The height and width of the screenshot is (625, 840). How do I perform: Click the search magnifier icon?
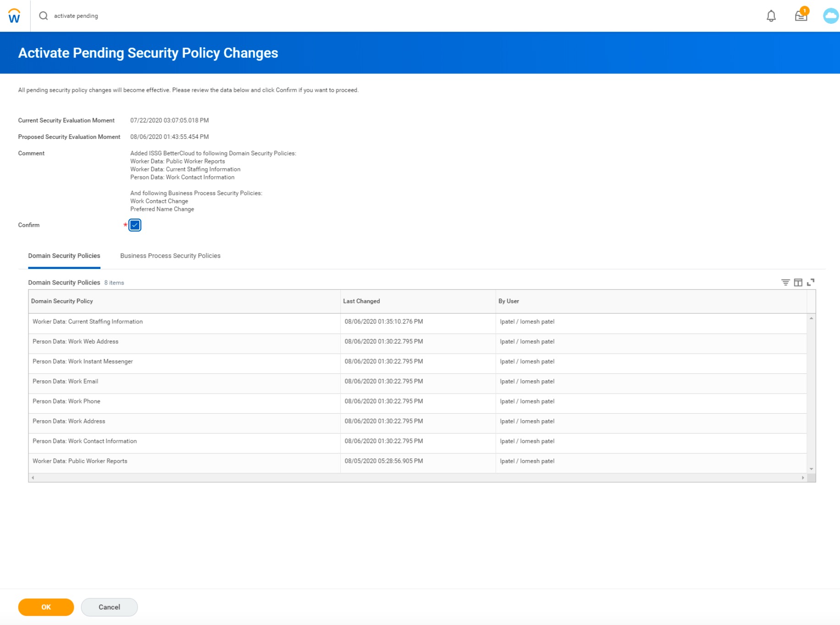pos(44,15)
